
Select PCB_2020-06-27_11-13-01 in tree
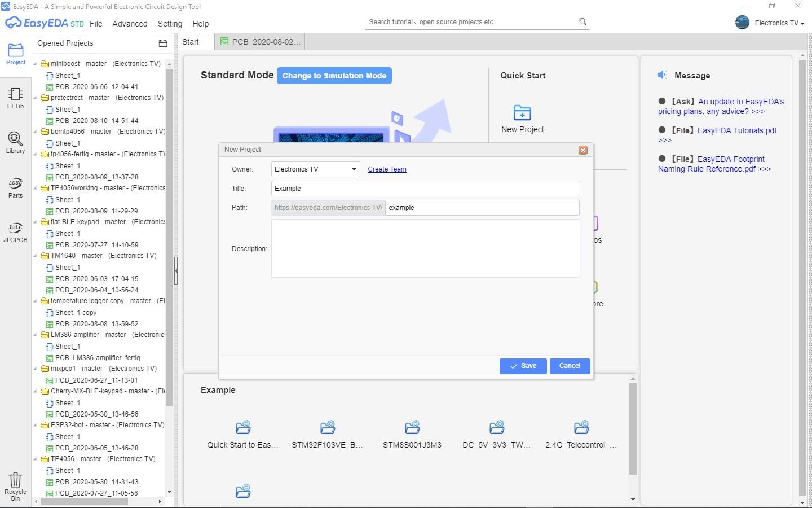pyautogui.click(x=96, y=380)
